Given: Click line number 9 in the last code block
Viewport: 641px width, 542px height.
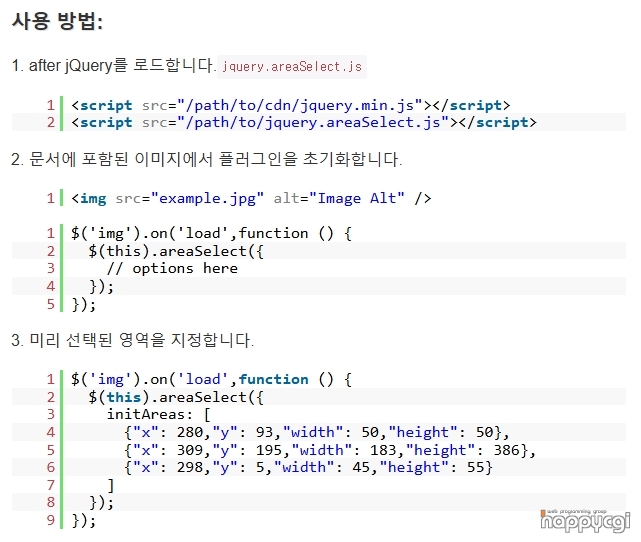Looking at the screenshot, I should point(51,520).
